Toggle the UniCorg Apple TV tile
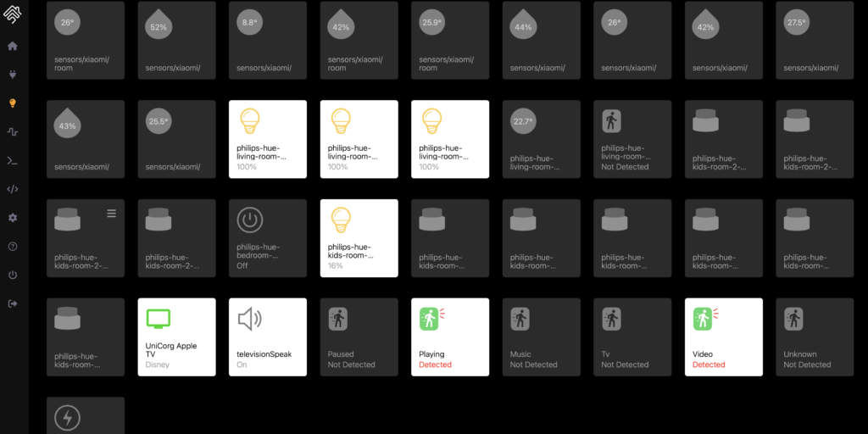 (176, 337)
